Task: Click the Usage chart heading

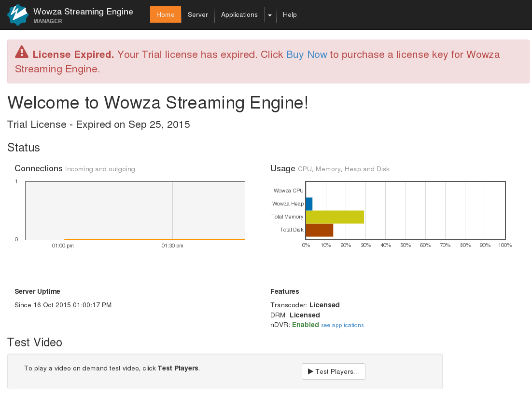Action: [x=282, y=169]
